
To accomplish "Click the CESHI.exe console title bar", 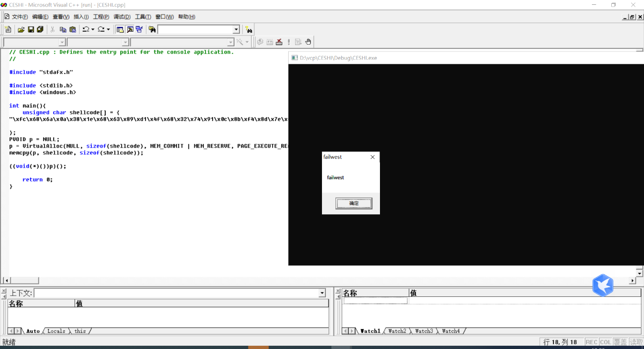I will click(466, 57).
